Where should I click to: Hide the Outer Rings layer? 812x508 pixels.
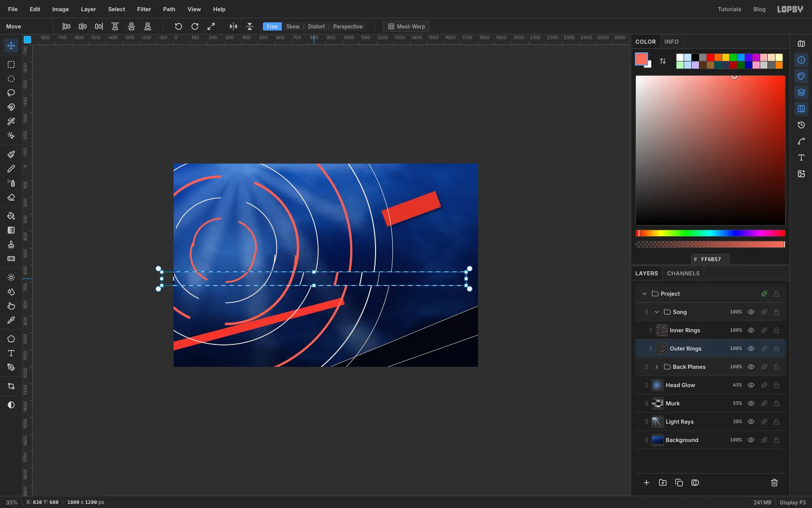751,348
